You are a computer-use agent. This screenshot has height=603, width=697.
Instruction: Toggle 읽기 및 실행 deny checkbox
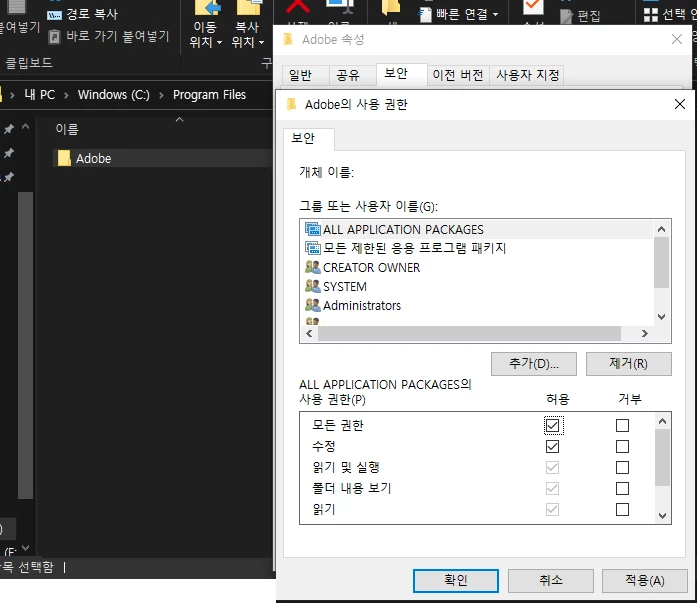pos(622,467)
